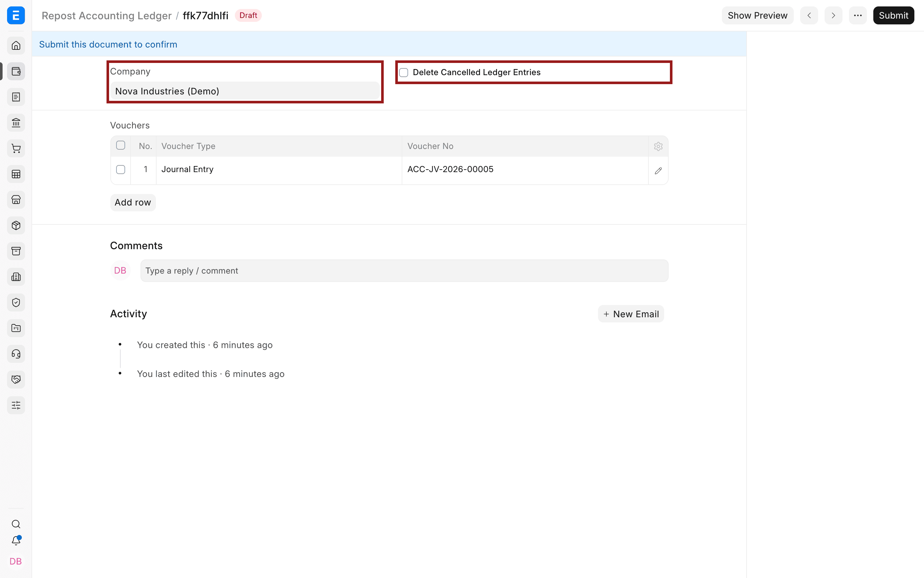Check the Journal Entry row checkbox
The height and width of the screenshot is (578, 924).
[121, 169]
